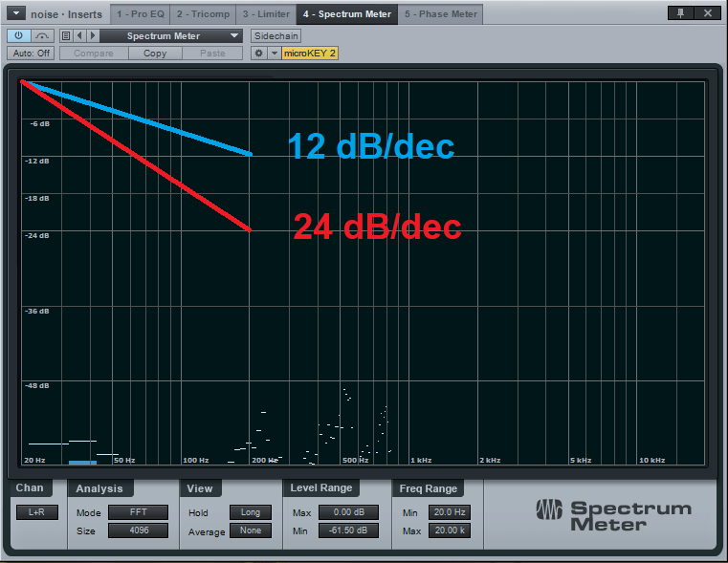Click the Level Range section label
Screen dimensions: 728x563
click(321, 487)
